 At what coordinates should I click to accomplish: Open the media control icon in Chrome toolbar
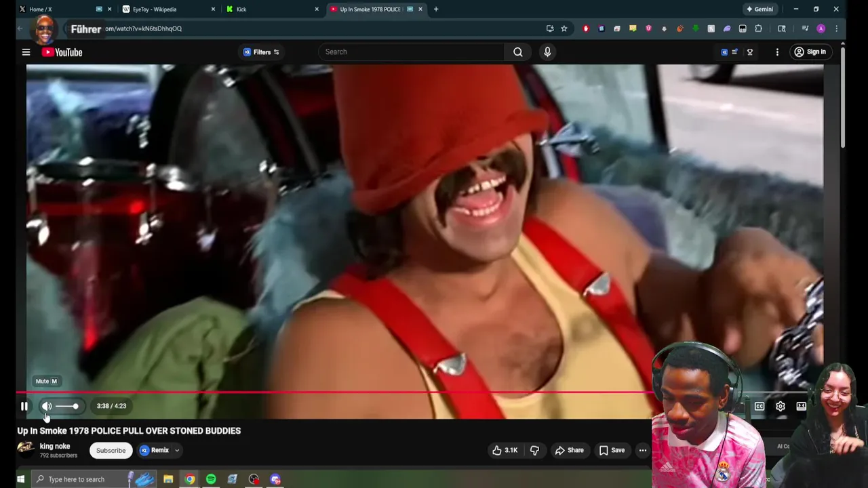pyautogui.click(x=805, y=28)
